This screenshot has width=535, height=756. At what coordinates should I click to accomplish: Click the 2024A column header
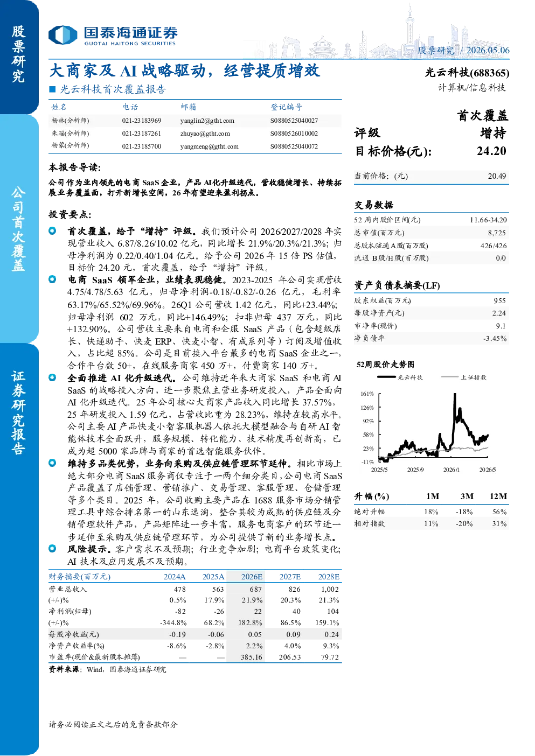pyautogui.click(x=175, y=576)
